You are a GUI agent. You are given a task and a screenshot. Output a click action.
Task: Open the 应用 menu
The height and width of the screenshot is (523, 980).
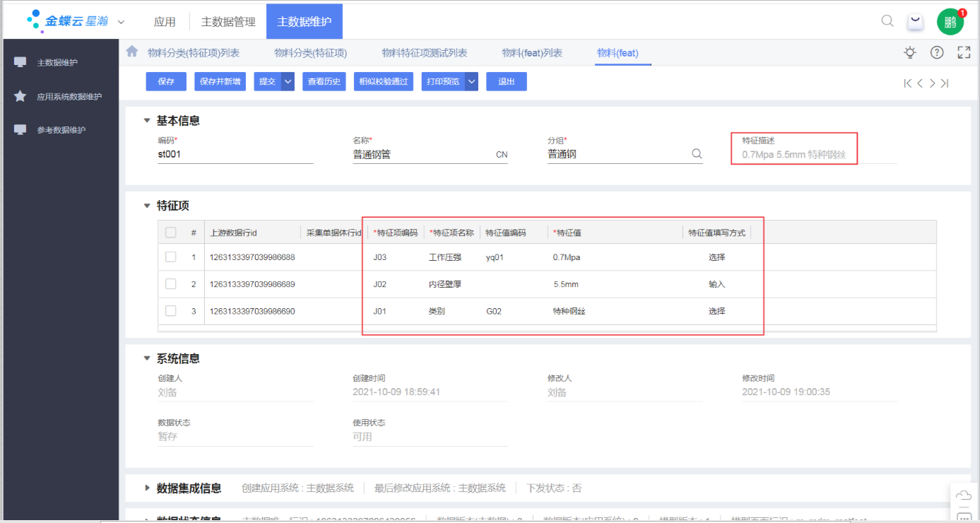click(165, 21)
